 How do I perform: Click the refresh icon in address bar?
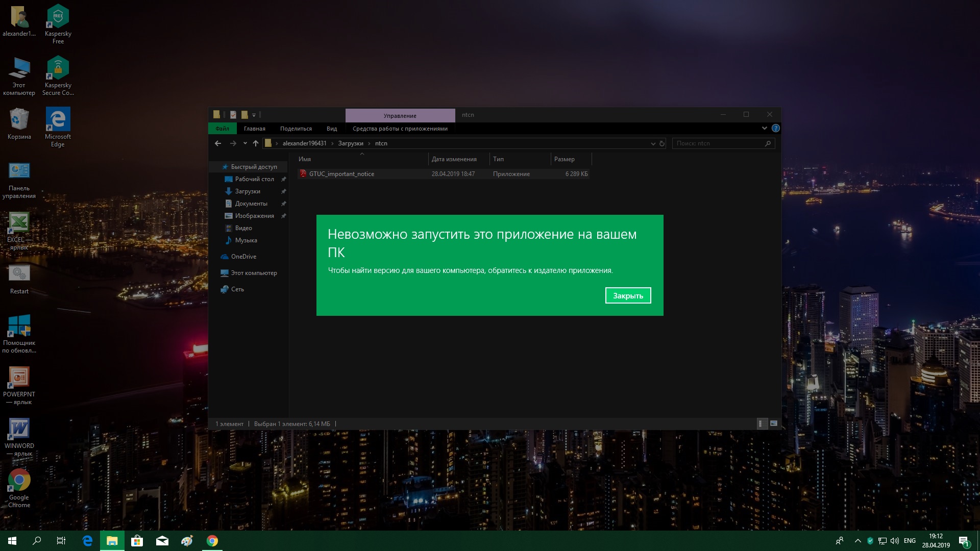(x=662, y=143)
